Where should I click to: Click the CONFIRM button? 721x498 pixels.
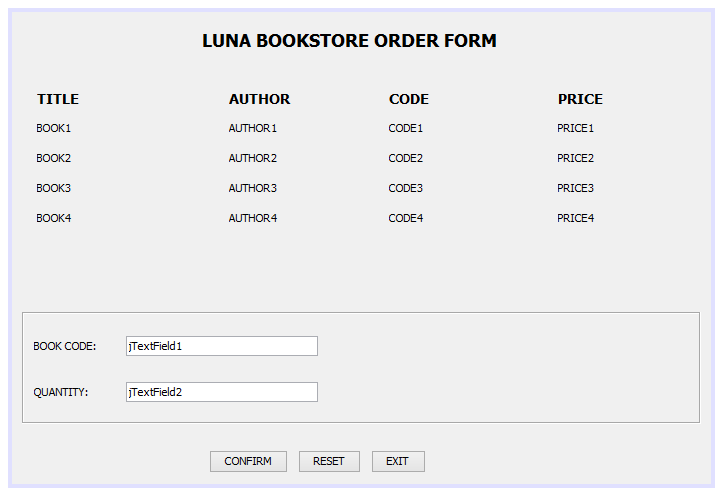248,461
